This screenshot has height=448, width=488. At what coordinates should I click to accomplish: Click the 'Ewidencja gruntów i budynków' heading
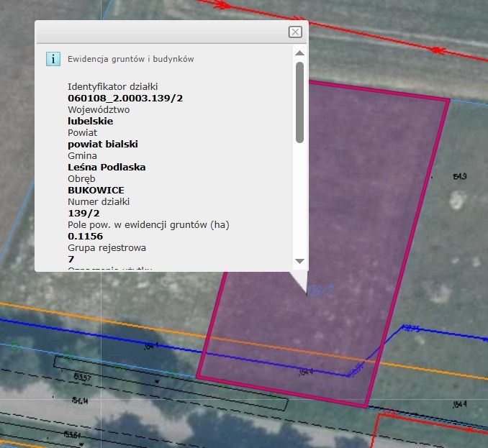point(130,59)
